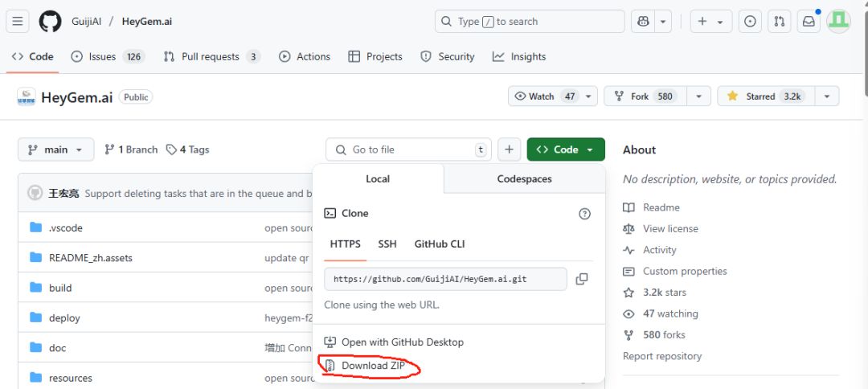Copy the clone URL to clipboard

[582, 279]
